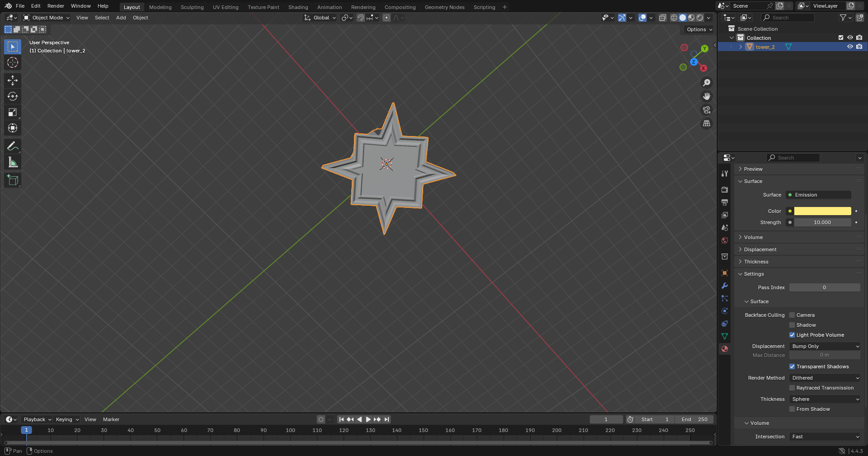Select the Cursor tool in the toolbar

tap(13, 62)
